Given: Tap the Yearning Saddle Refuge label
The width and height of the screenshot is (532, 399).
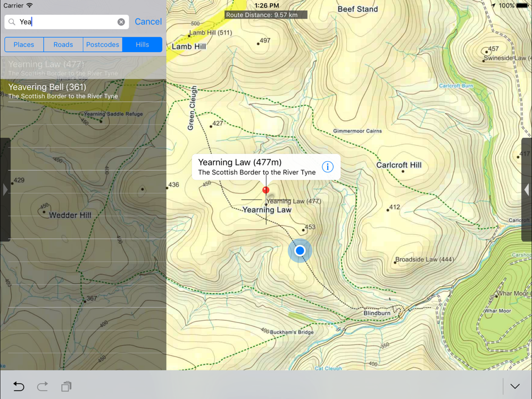Looking at the screenshot, I should click(113, 114).
